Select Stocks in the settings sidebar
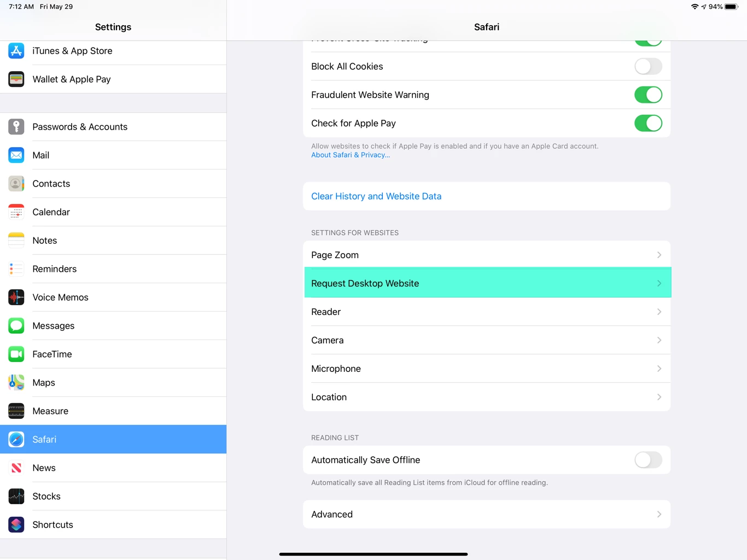747x560 pixels. [113, 497]
